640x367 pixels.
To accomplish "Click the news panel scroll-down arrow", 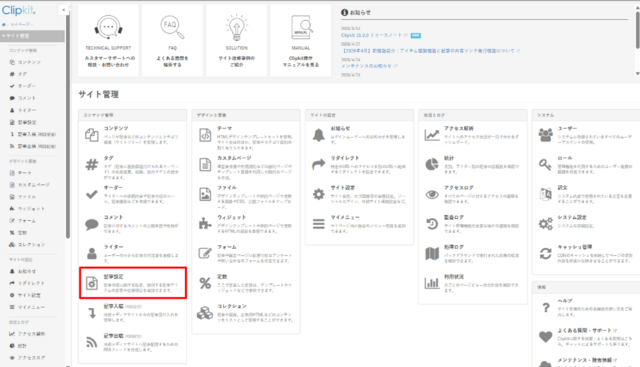I will coord(637,74).
